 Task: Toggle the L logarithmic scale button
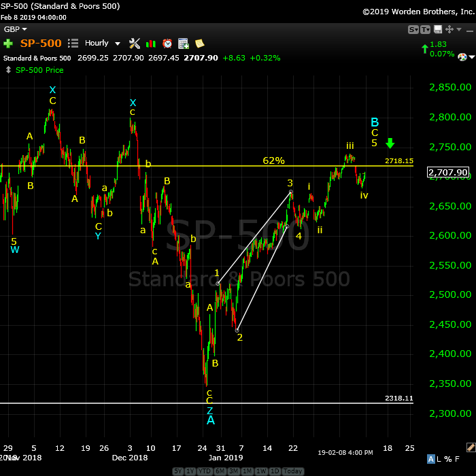pos(439,459)
